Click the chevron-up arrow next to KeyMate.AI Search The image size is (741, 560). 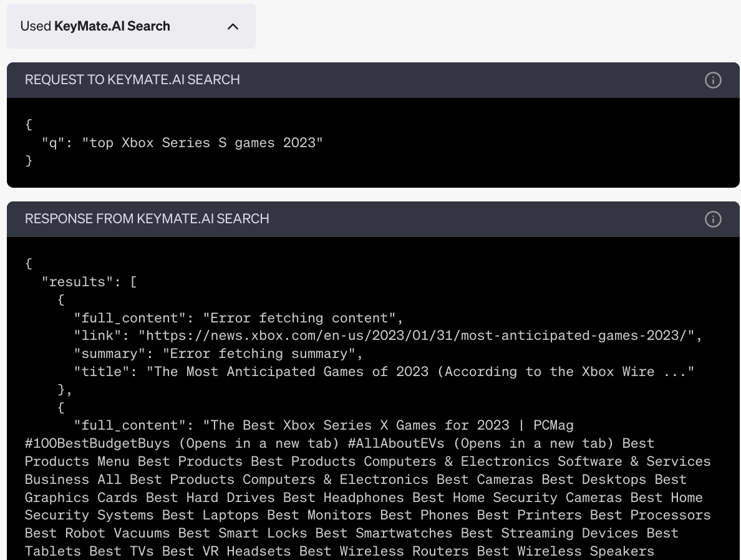(233, 26)
